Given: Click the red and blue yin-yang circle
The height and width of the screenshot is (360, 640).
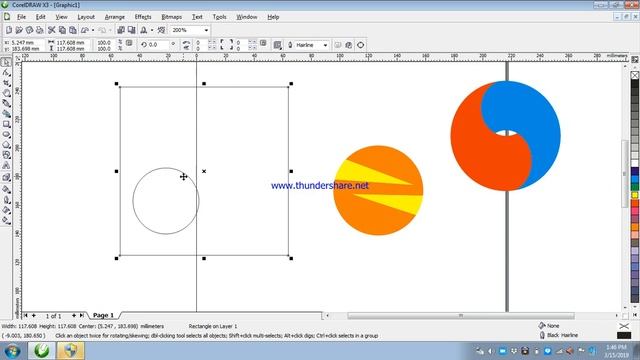Looking at the screenshot, I should (505, 136).
